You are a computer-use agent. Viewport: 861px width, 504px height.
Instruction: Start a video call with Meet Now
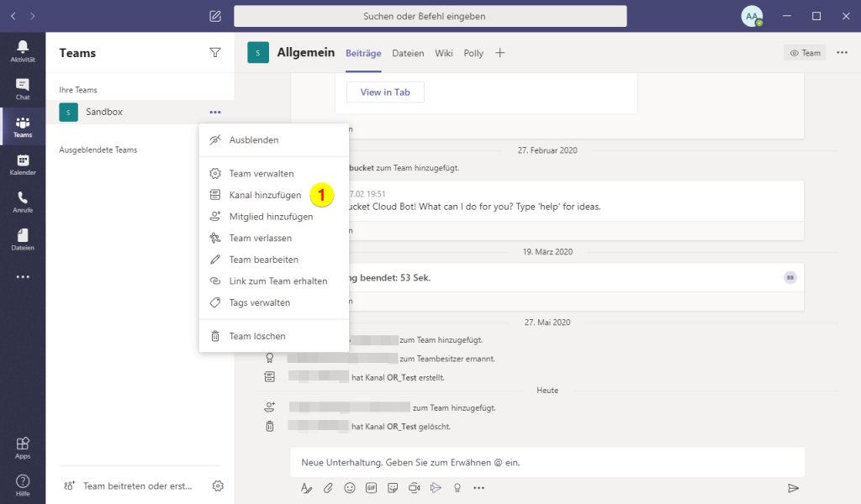tap(414, 487)
